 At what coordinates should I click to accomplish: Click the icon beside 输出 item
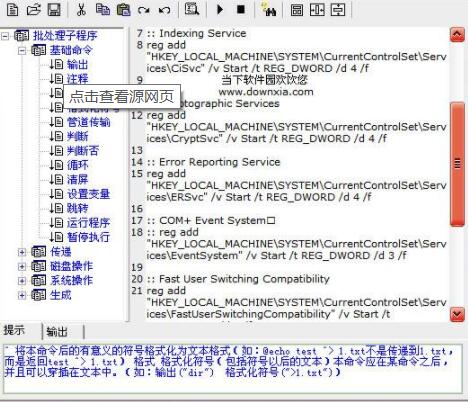coord(56,64)
